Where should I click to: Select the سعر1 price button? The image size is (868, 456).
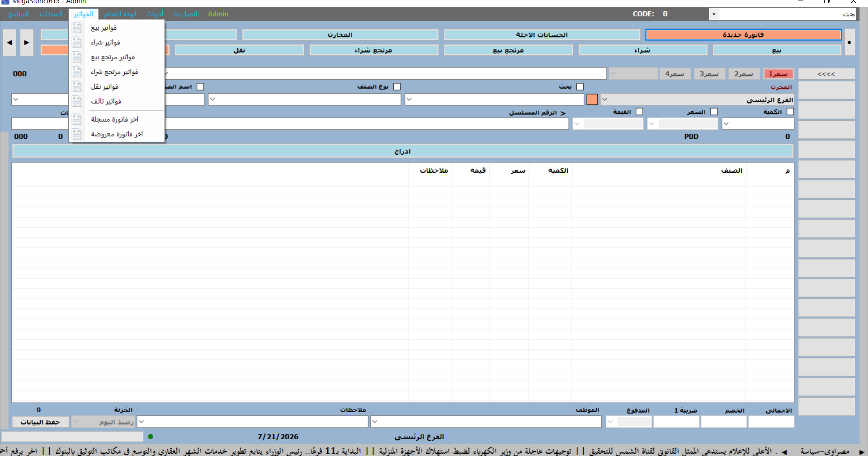click(778, 74)
